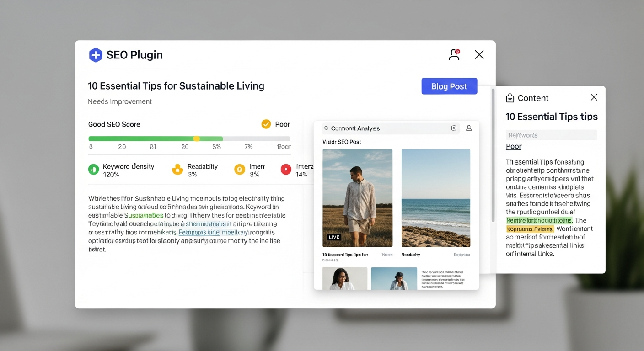The image size is (644, 351).
Task: Click the clipboard icon beside Content heading
Action: tap(509, 98)
